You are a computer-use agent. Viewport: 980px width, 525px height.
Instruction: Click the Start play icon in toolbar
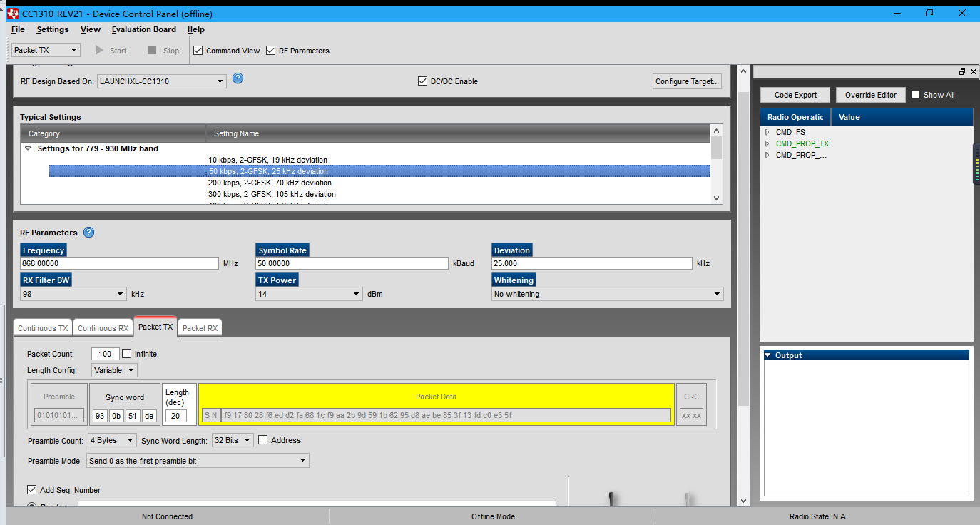100,51
